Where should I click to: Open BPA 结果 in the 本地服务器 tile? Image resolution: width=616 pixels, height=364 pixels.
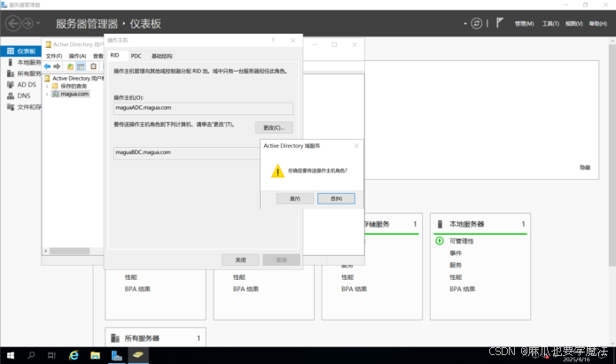[462, 289]
